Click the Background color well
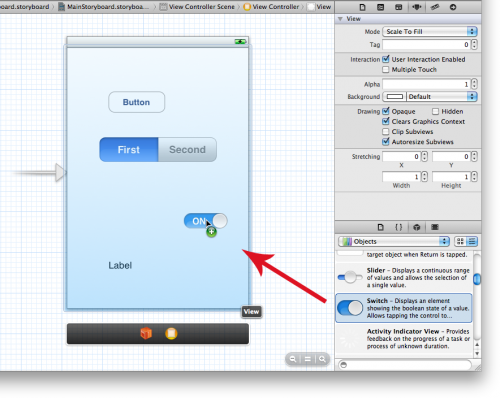 coord(395,97)
